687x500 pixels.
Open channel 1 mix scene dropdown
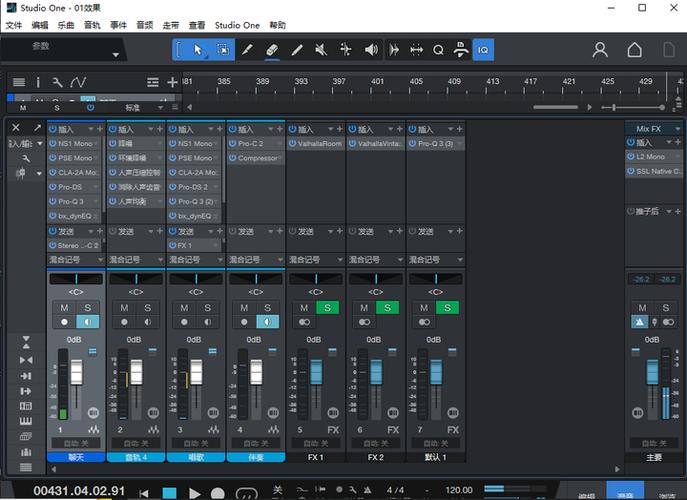tap(100, 260)
